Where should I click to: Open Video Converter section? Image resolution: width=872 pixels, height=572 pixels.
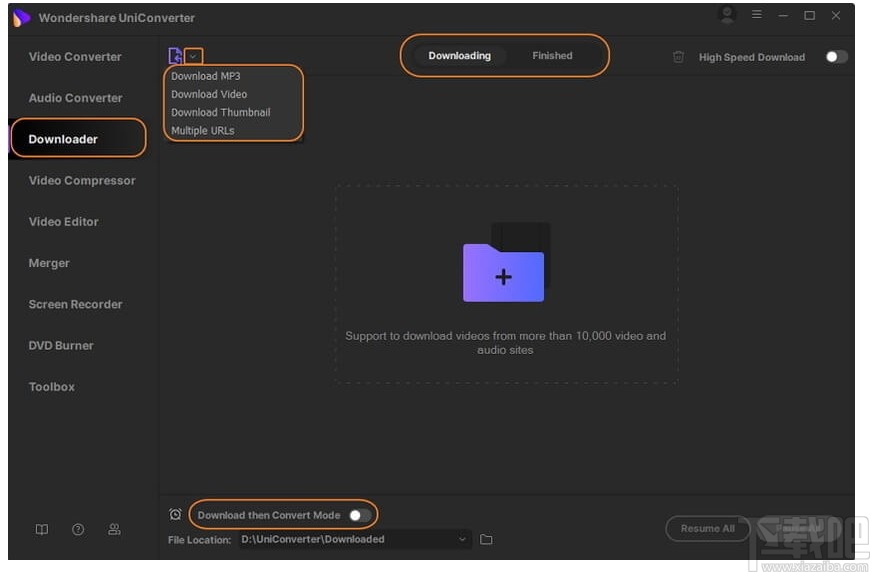point(75,57)
